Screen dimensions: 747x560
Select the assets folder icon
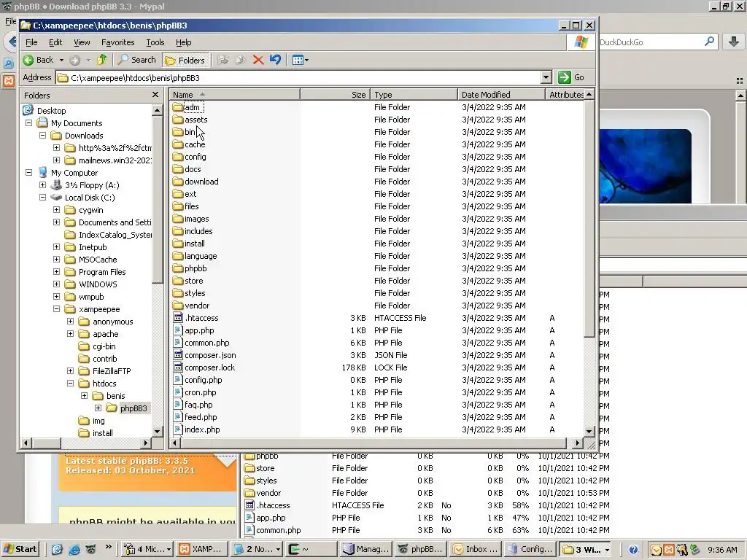coord(178,120)
